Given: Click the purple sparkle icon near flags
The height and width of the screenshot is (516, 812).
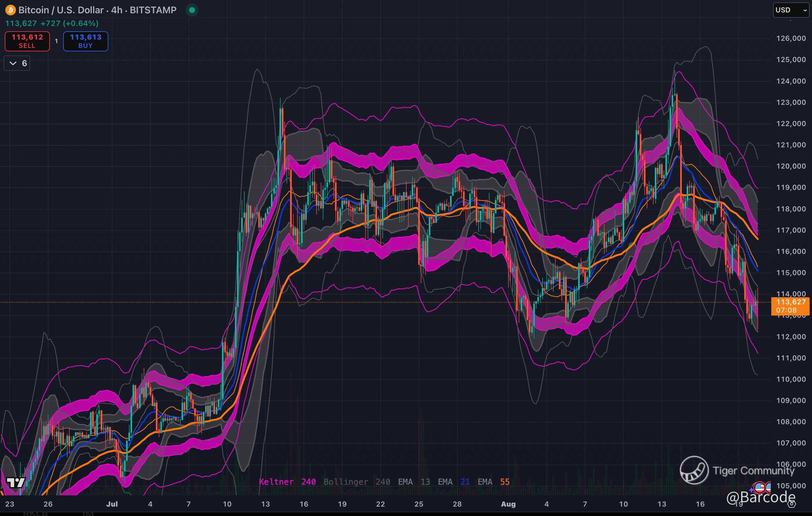Looking at the screenshot, I should point(751,489).
